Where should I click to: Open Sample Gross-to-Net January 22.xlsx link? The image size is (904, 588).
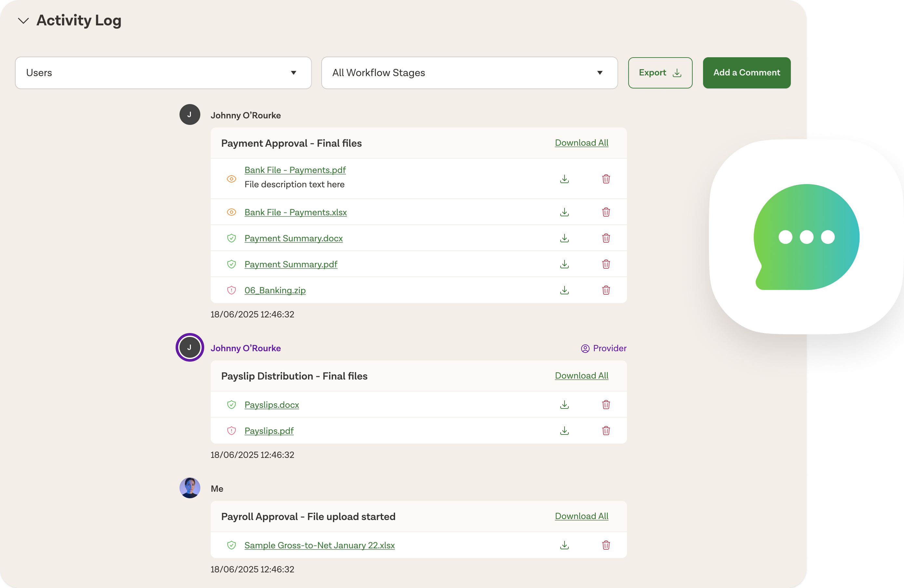[319, 545]
